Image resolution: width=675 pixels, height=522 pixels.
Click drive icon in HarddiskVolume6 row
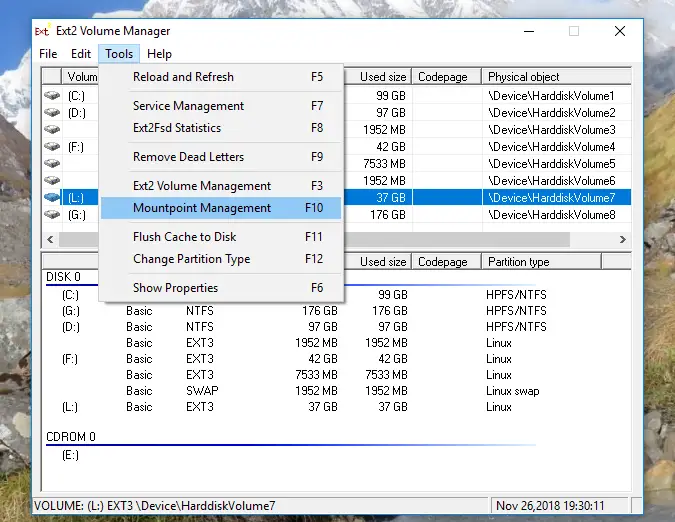tap(52, 180)
